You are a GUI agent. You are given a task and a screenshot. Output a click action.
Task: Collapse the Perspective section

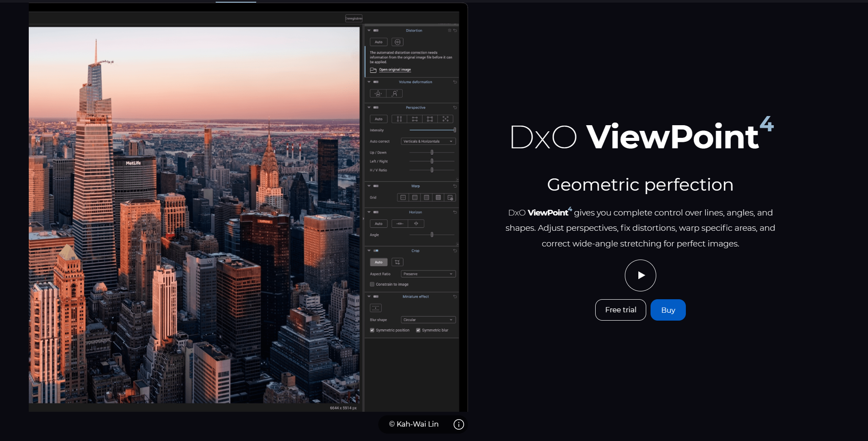tap(369, 108)
